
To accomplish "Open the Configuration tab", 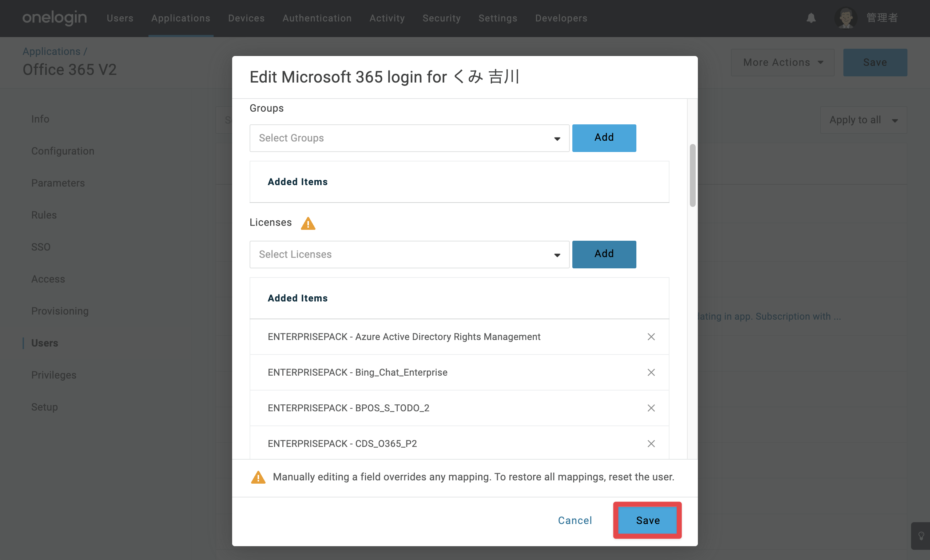I will [63, 151].
